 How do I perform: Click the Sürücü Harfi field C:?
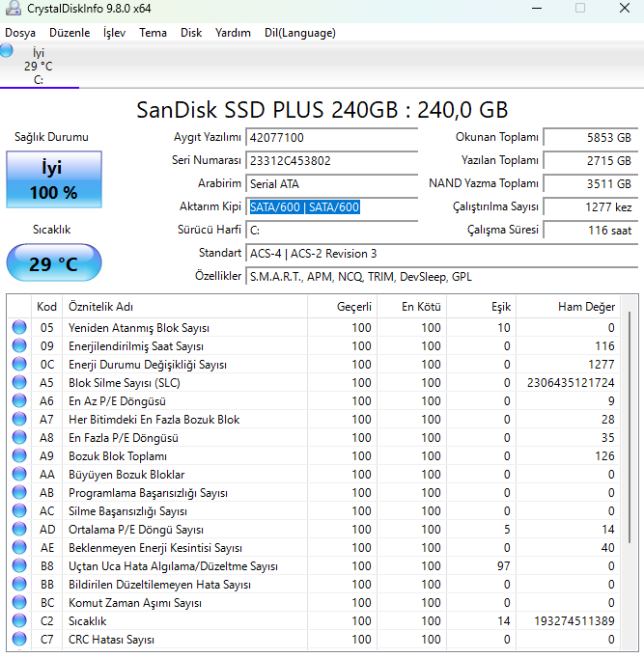(x=332, y=231)
